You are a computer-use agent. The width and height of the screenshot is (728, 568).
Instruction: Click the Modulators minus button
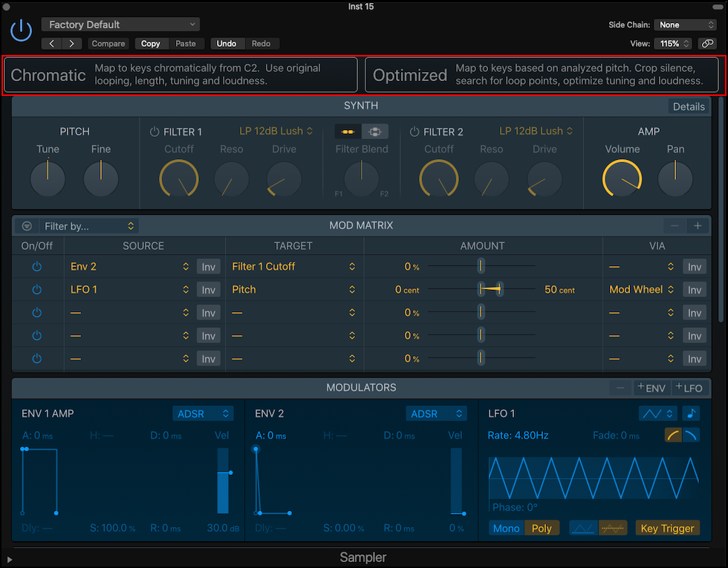point(620,387)
